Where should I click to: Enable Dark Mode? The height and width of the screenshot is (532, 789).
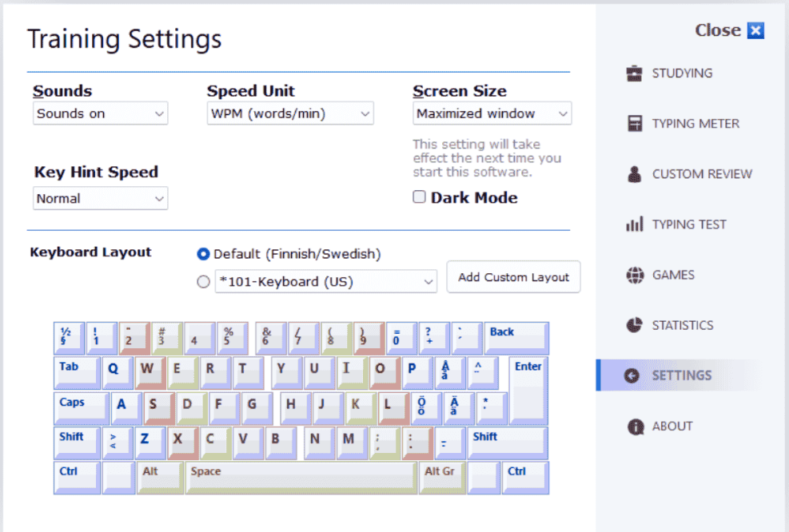coord(419,197)
